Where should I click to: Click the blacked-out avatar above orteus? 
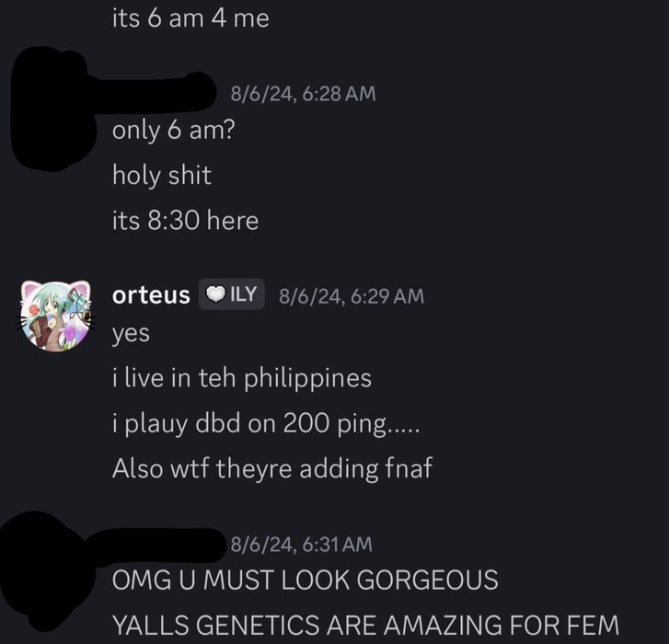point(53,109)
